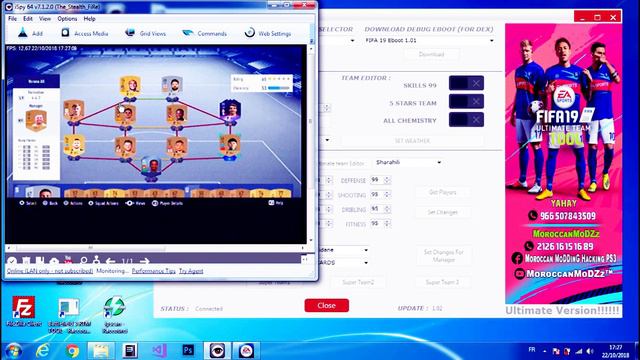
Task: Open the Windows Start menu
Action: pos(13,351)
